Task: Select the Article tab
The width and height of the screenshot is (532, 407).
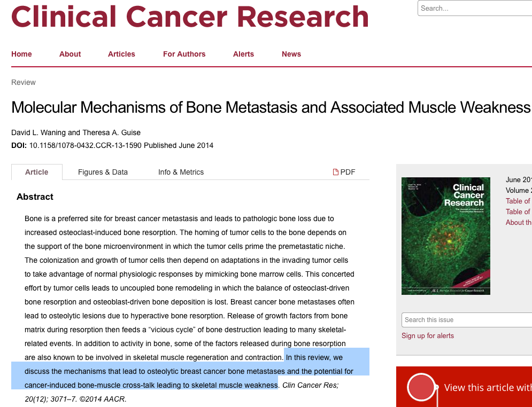Action: [37, 172]
